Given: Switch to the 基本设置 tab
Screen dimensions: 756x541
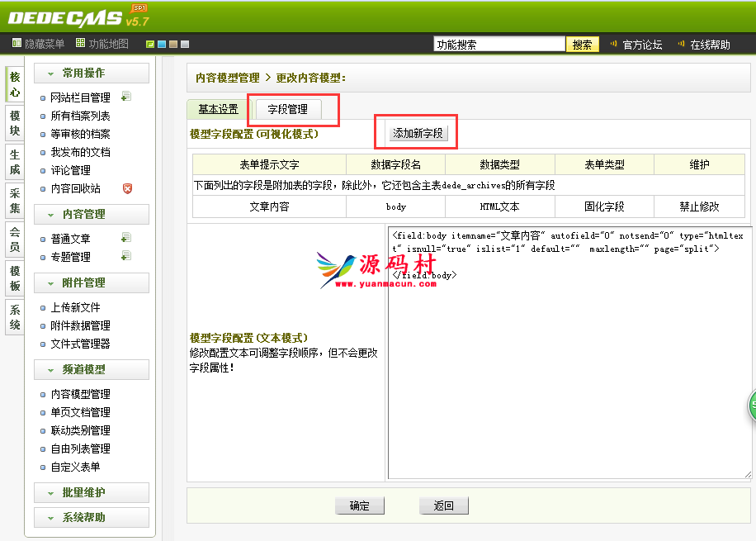Looking at the screenshot, I should [x=218, y=109].
